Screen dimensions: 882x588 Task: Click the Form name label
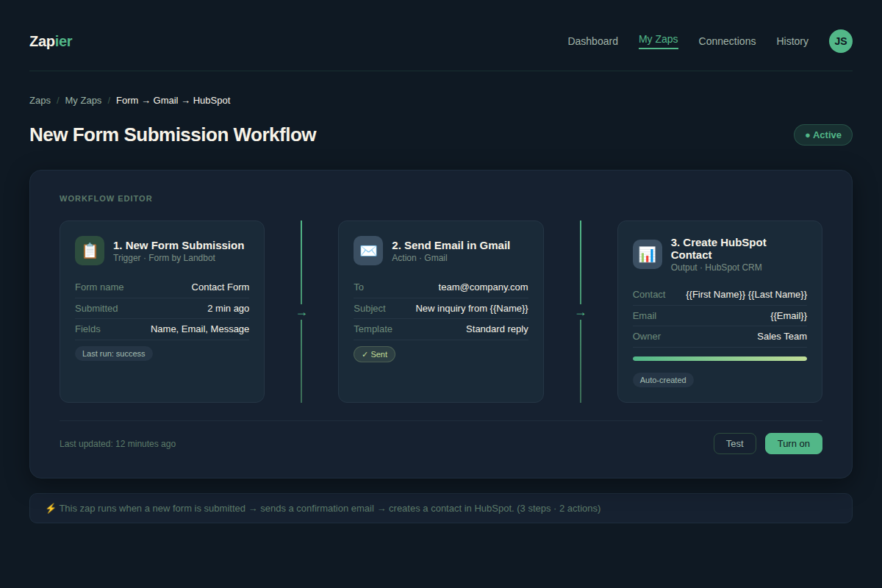pyautogui.click(x=99, y=287)
